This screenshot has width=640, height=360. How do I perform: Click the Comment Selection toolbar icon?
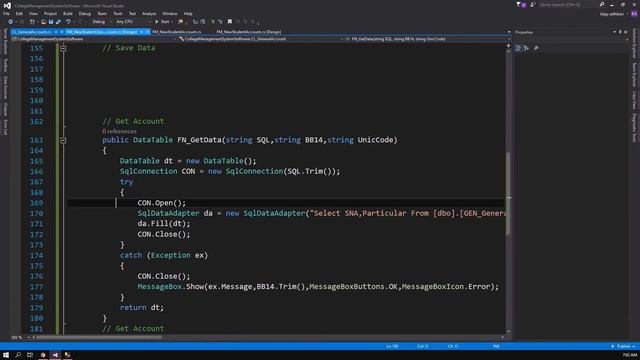(x=213, y=22)
